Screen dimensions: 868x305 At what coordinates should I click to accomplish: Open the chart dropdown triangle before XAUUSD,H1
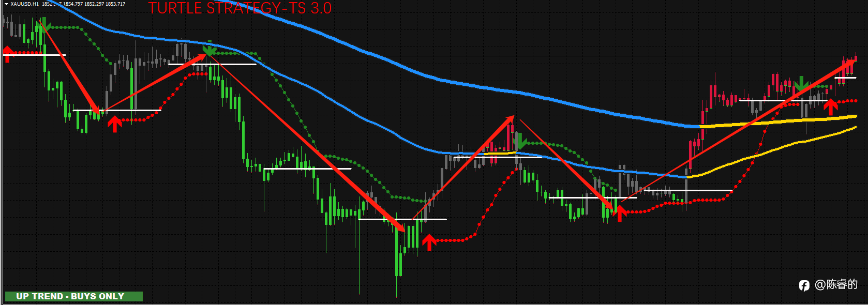point(6,4)
